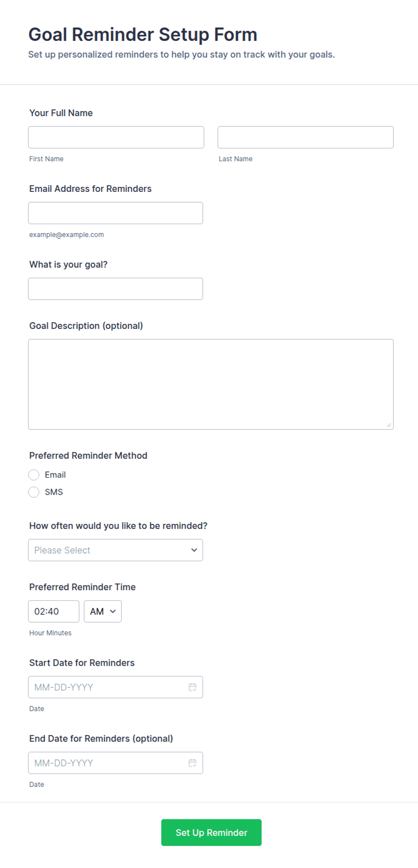Click the SMS radio option label
This screenshot has height=868, width=418.
click(x=54, y=492)
